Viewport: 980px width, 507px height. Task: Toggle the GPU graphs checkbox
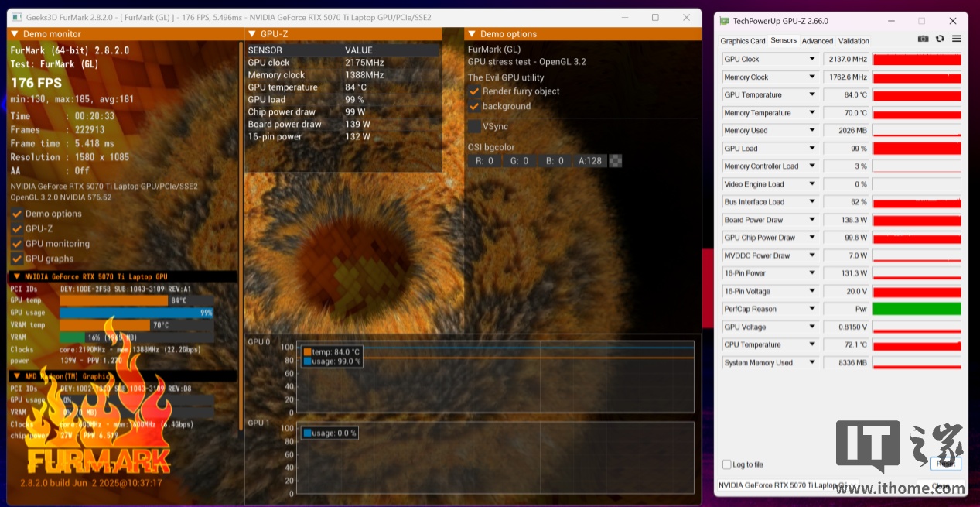click(x=16, y=259)
